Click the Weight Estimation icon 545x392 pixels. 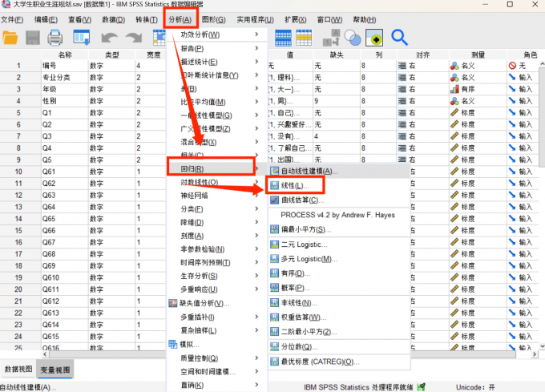coord(275,317)
